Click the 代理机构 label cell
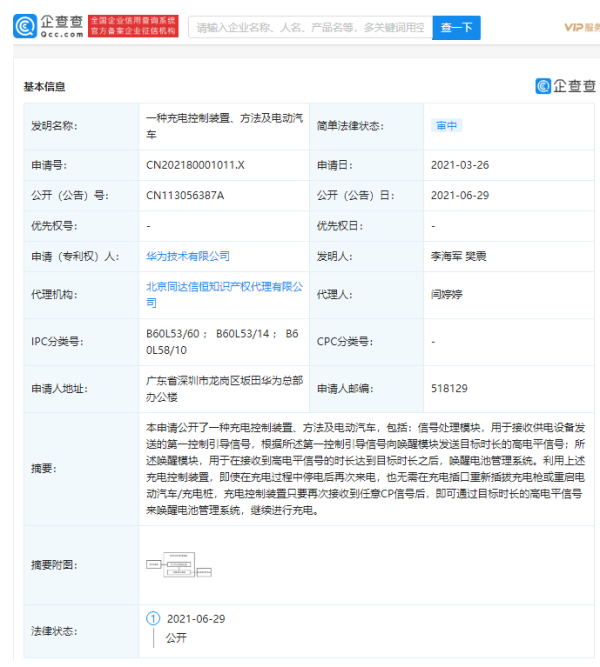The height and width of the screenshot is (667, 600). coord(81,295)
